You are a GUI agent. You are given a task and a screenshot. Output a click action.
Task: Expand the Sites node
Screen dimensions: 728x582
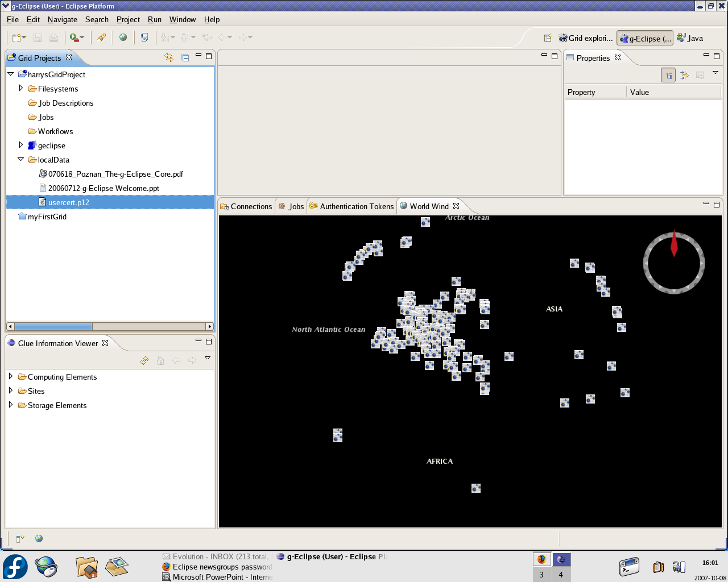point(10,390)
